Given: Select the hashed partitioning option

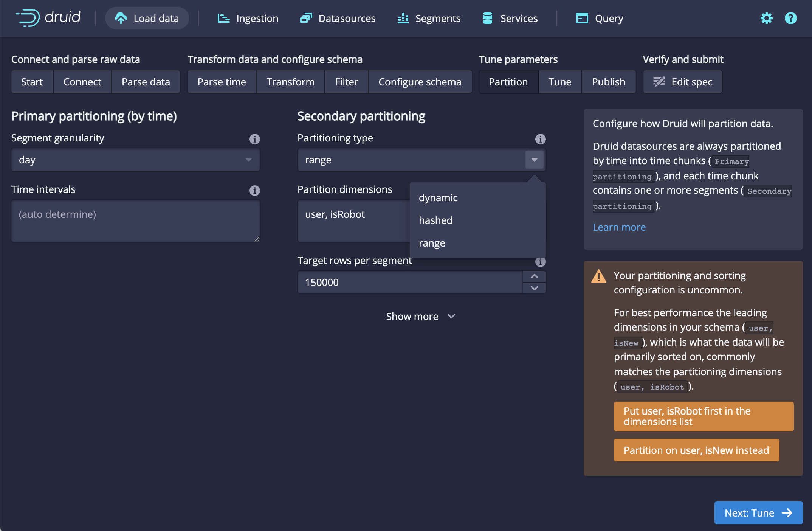Looking at the screenshot, I should click(435, 220).
